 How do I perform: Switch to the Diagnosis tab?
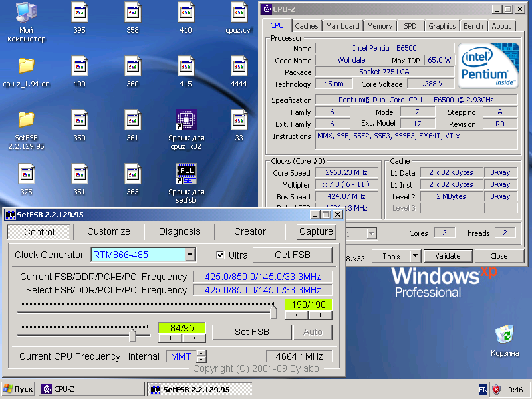click(x=179, y=231)
